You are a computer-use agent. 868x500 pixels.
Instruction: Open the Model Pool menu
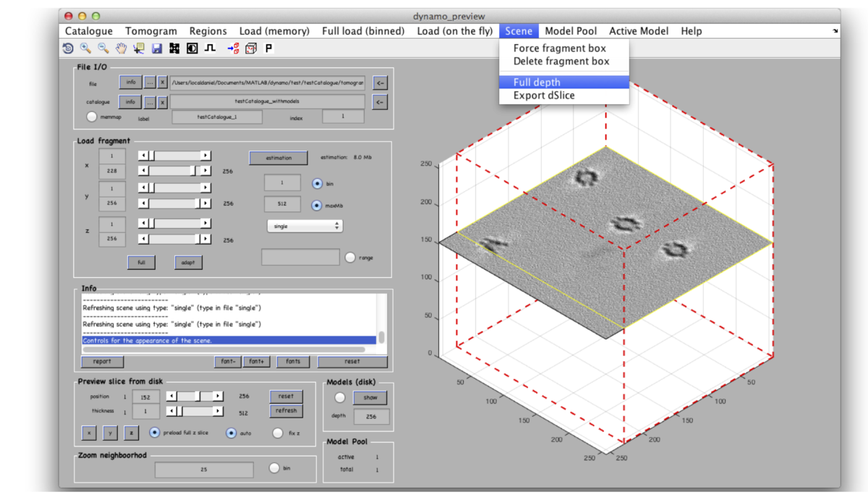(572, 30)
